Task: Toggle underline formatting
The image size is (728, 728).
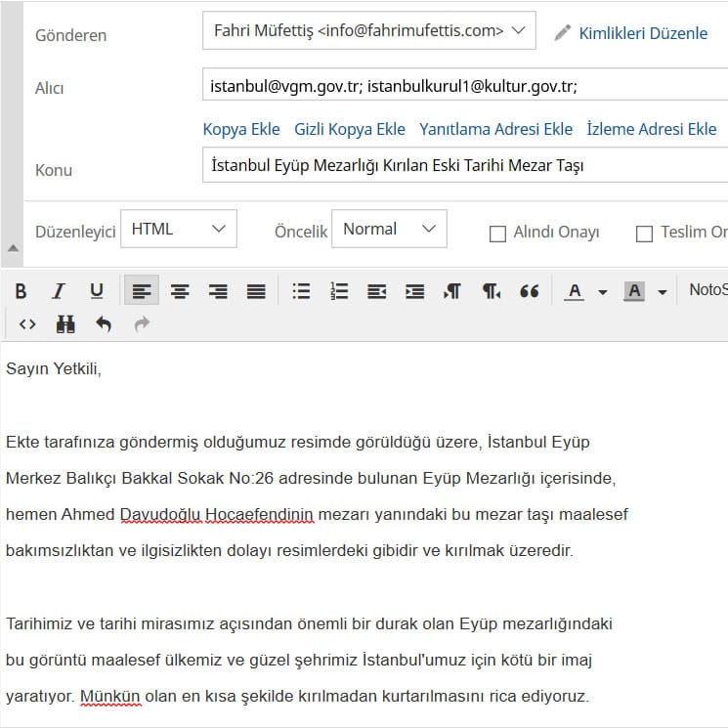Action: coord(96,291)
